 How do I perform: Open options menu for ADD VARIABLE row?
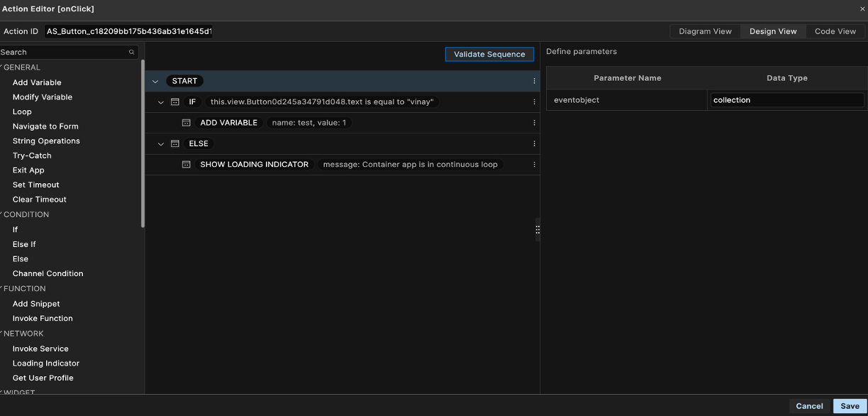pos(534,123)
